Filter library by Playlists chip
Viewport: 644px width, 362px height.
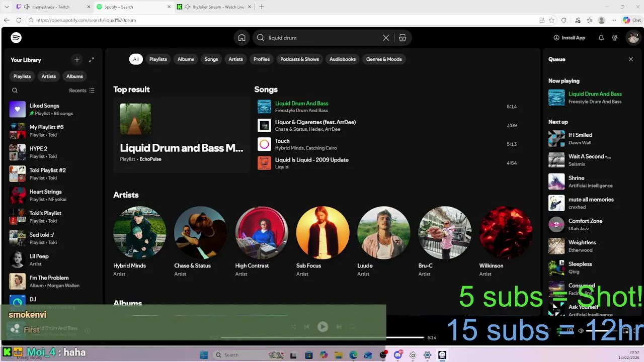point(22,76)
